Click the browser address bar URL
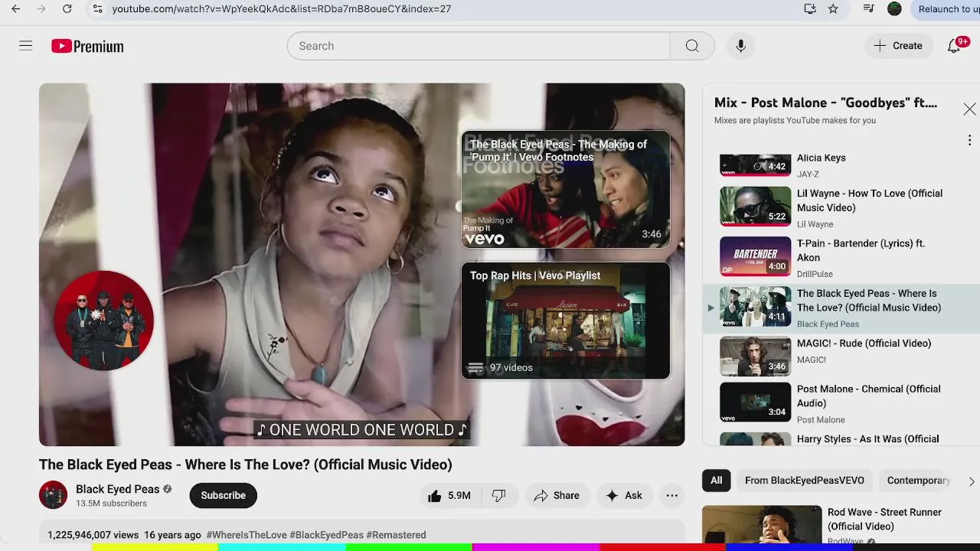 pos(282,9)
